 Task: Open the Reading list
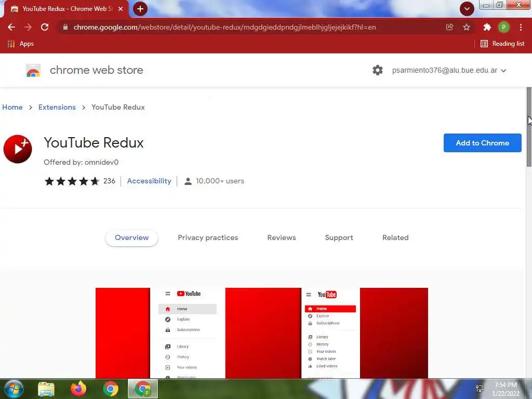tap(502, 44)
